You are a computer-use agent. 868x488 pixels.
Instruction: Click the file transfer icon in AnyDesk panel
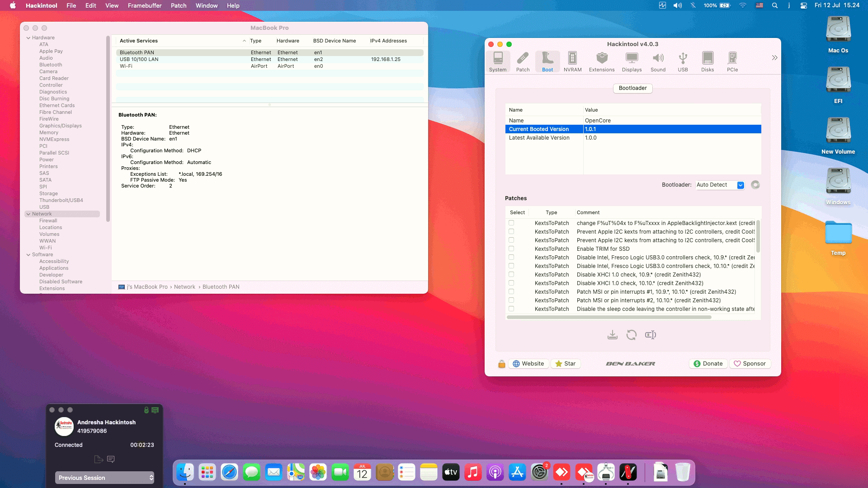pyautogui.click(x=99, y=459)
